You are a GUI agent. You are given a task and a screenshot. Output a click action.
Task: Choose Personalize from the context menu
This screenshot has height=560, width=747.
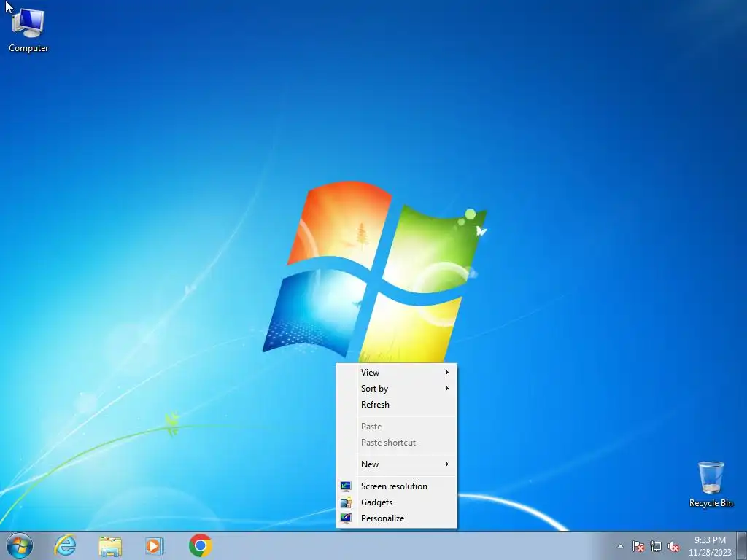396,518
